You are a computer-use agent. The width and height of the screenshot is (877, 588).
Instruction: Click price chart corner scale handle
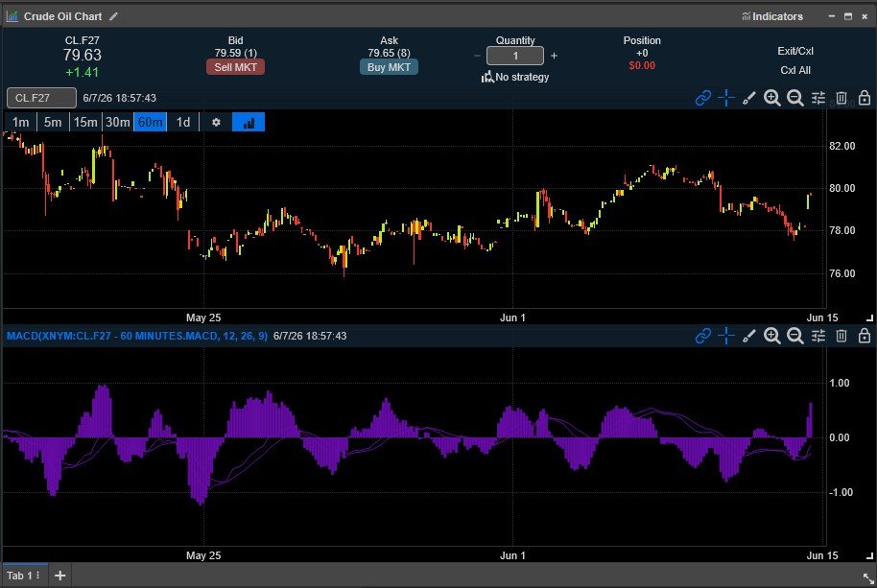click(869, 318)
